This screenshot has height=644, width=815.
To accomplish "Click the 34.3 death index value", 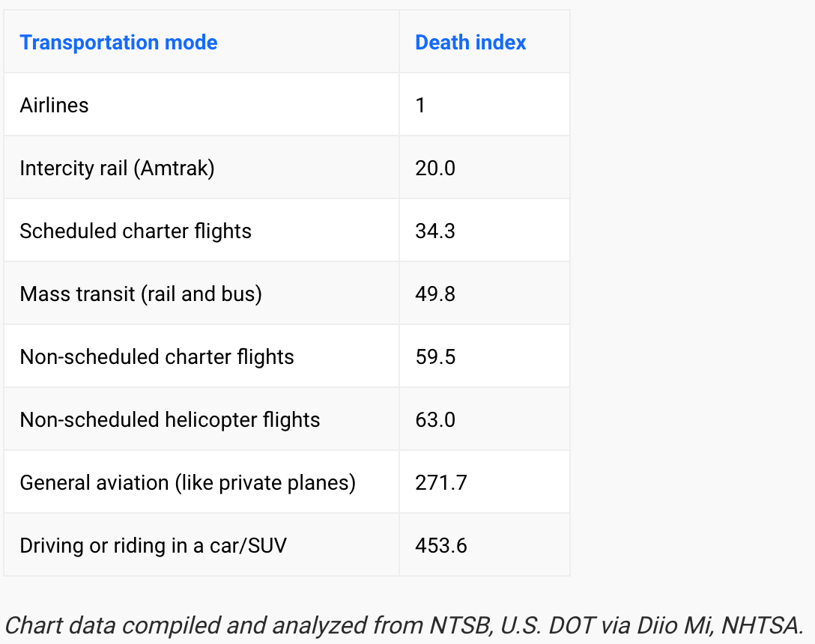I will 435,231.
